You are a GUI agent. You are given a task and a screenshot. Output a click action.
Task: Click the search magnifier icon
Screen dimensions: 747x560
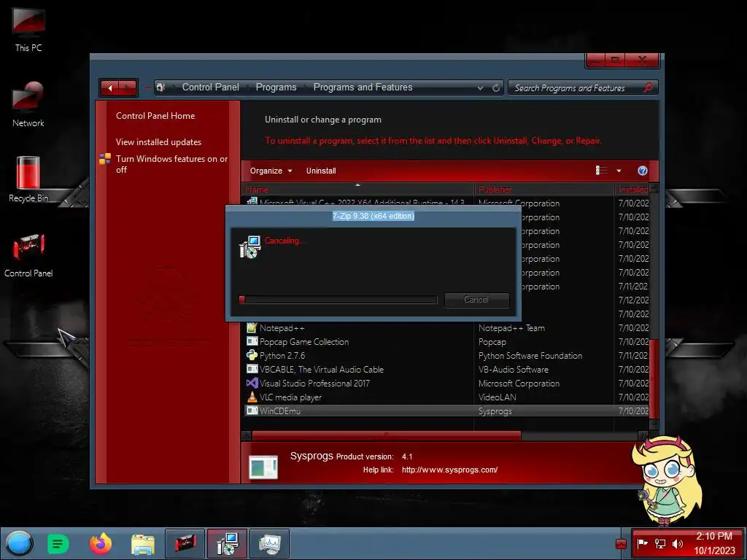(648, 87)
